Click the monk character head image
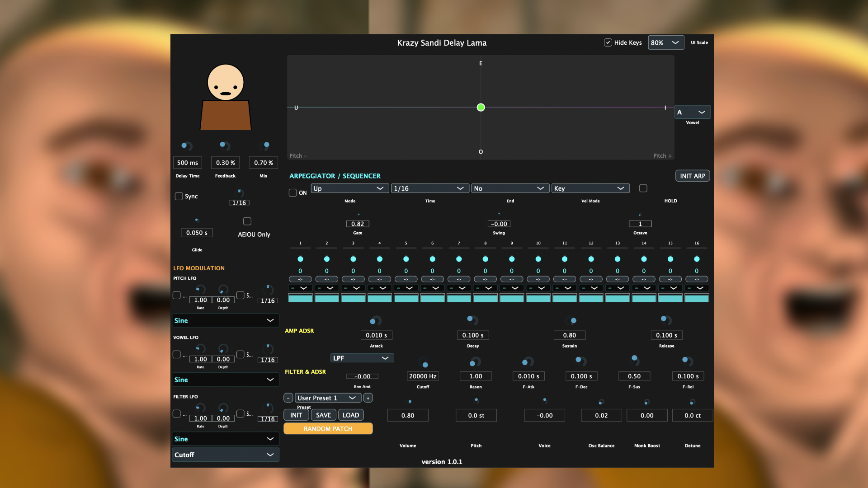Screen dimensions: 868x488 (x=226, y=82)
